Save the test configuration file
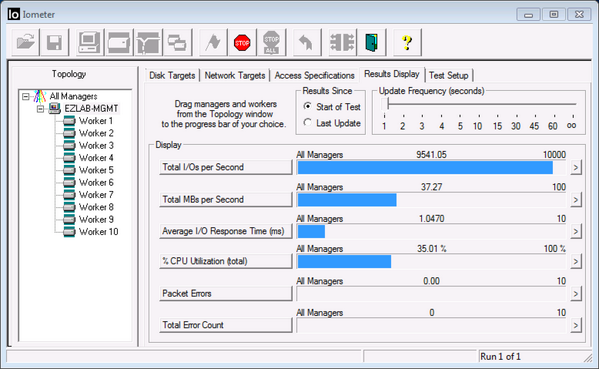The width and height of the screenshot is (599, 369). click(54, 42)
